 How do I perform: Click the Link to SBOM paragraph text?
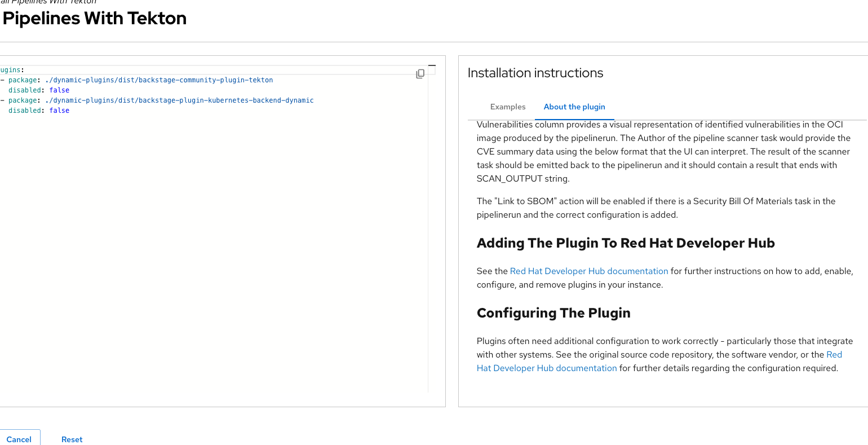[656, 208]
